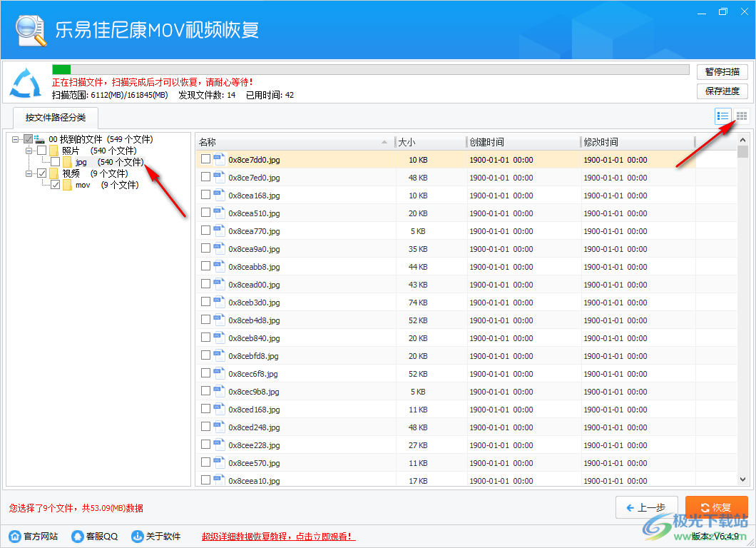Select file name 0x8ceea10.jpg

[254, 481]
